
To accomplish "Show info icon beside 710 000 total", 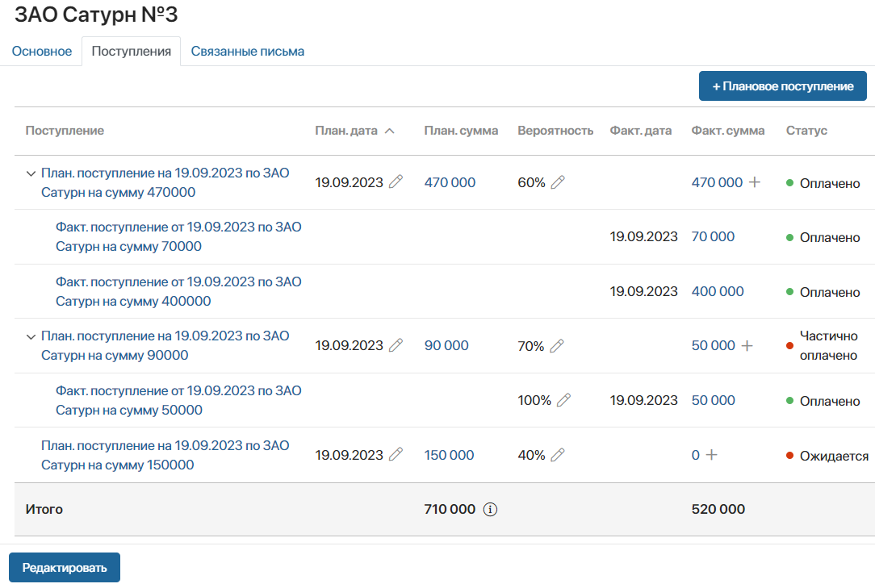I will pyautogui.click(x=490, y=509).
